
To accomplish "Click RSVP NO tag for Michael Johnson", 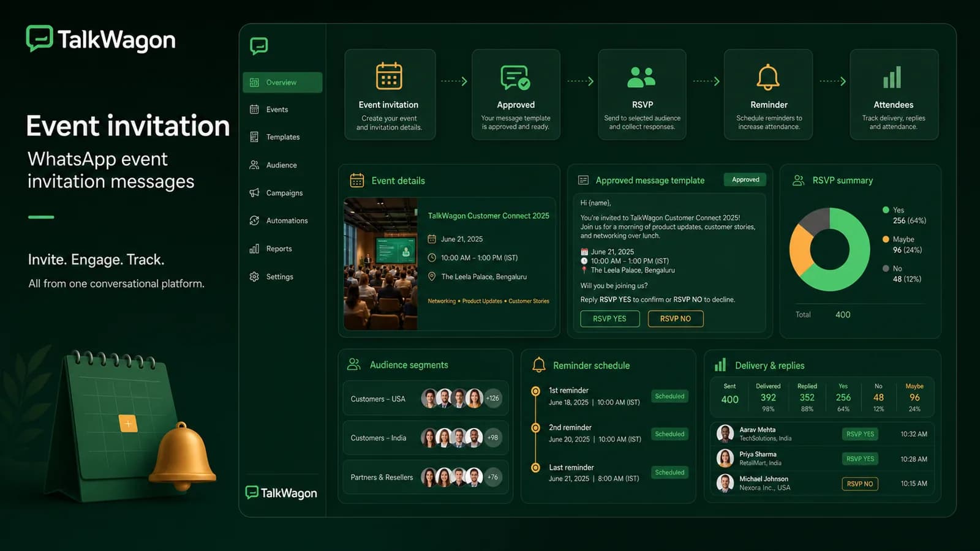I will pos(860,484).
